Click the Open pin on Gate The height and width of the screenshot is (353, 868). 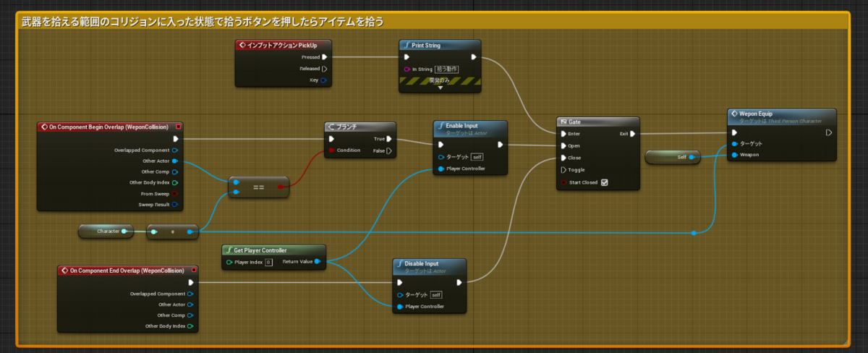click(x=563, y=145)
